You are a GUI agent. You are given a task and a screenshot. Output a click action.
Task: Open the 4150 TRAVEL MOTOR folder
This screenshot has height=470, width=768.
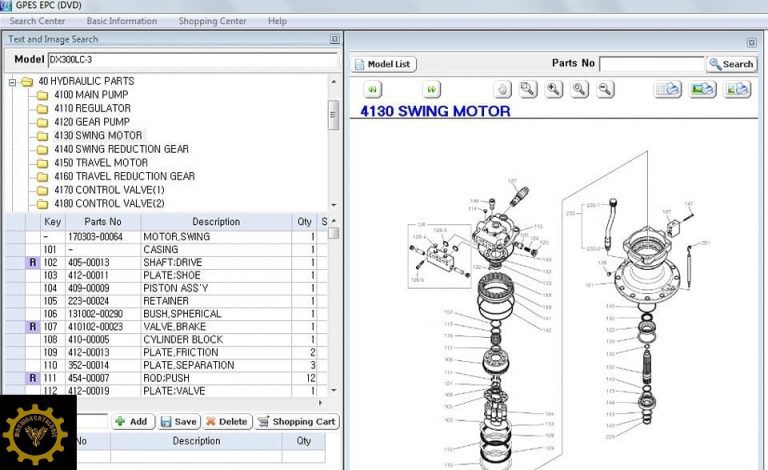(101, 162)
